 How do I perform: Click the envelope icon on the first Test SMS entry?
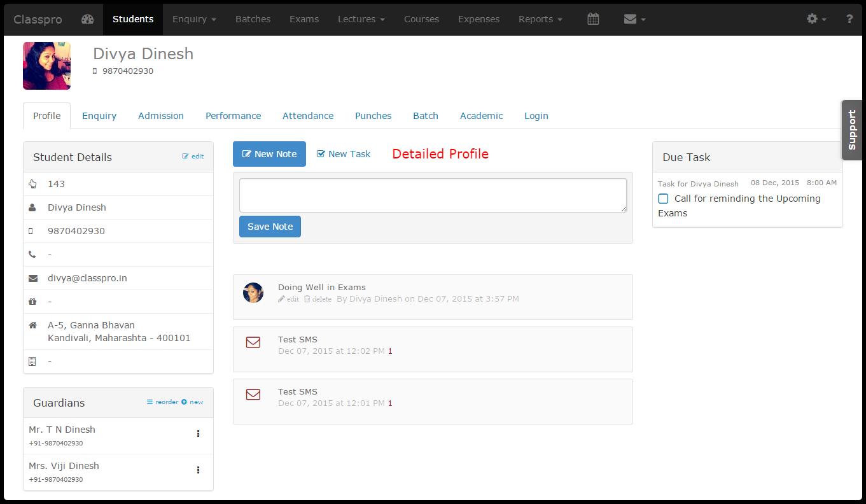click(253, 342)
